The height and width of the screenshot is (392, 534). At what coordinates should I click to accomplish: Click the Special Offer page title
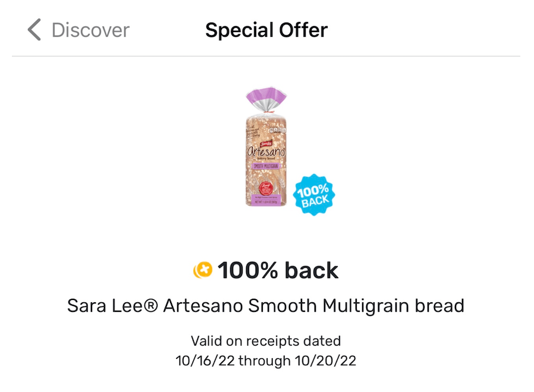pos(266,30)
